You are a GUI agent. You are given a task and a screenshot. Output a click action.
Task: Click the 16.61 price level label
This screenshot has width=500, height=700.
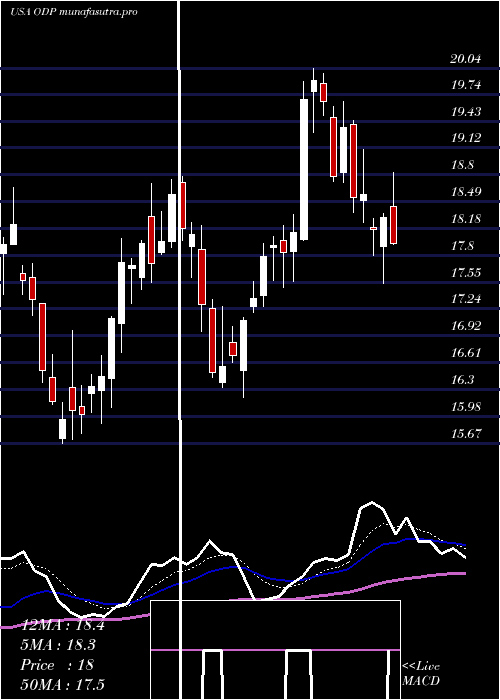click(466, 353)
